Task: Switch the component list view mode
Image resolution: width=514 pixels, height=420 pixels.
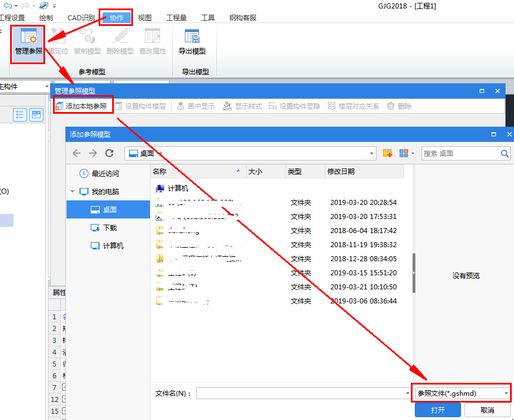Action: 20,114
